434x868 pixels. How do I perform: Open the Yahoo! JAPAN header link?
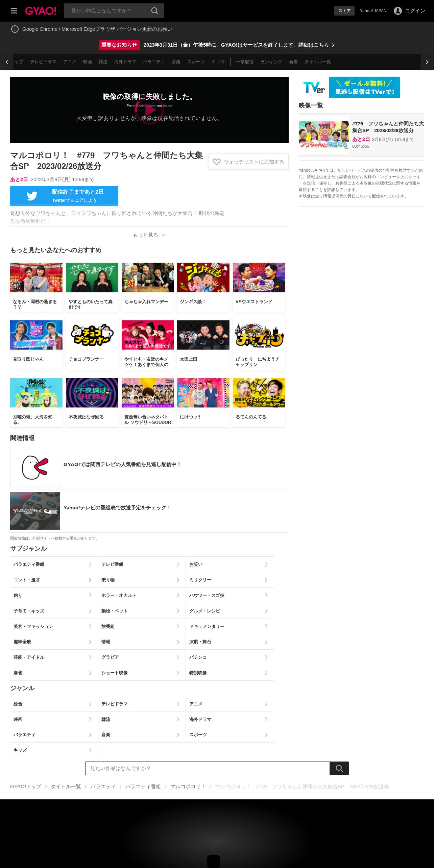pos(373,11)
